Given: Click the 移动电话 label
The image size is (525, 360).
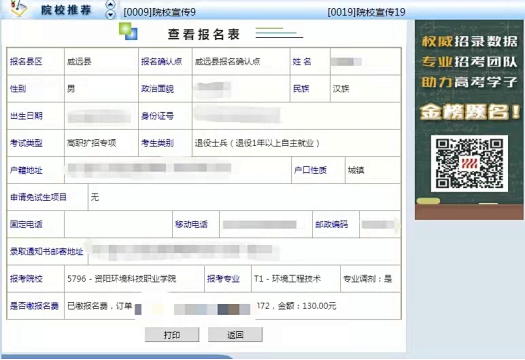Looking at the screenshot, I should click(192, 224).
